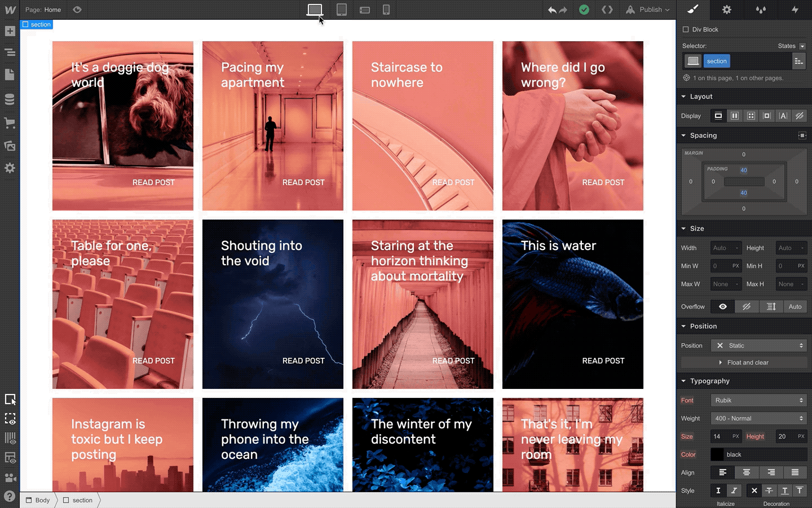Click the Page: Home selector
Viewport: 812px width, 508px height.
[43, 10]
